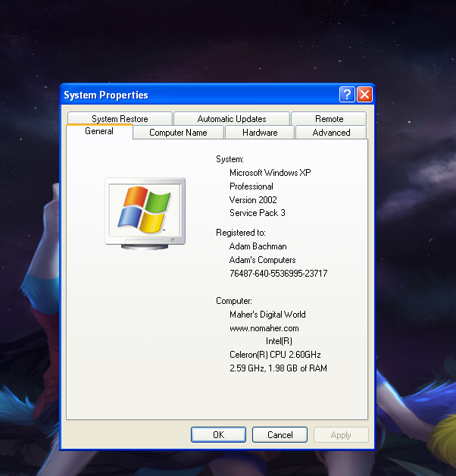Close the System Properties dialog

[364, 95]
